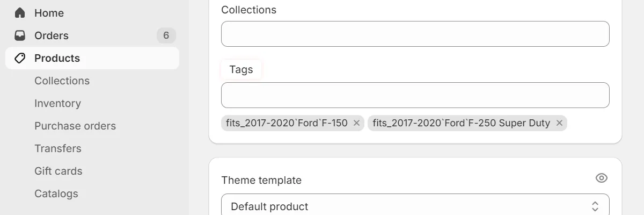Click the Home house icon
The width and height of the screenshot is (644, 215).
(20, 13)
